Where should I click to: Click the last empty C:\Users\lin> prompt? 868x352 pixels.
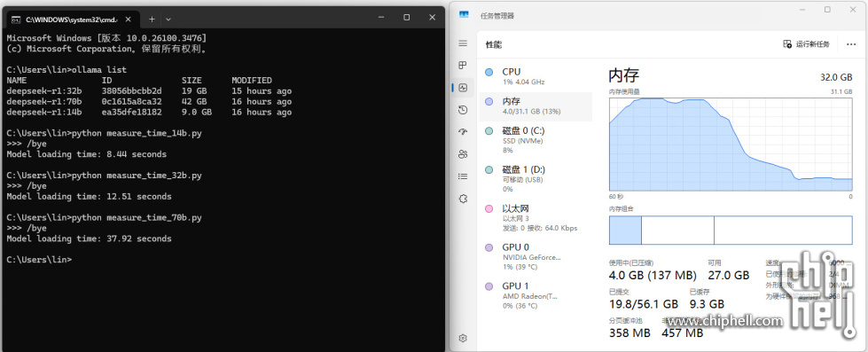(x=39, y=260)
